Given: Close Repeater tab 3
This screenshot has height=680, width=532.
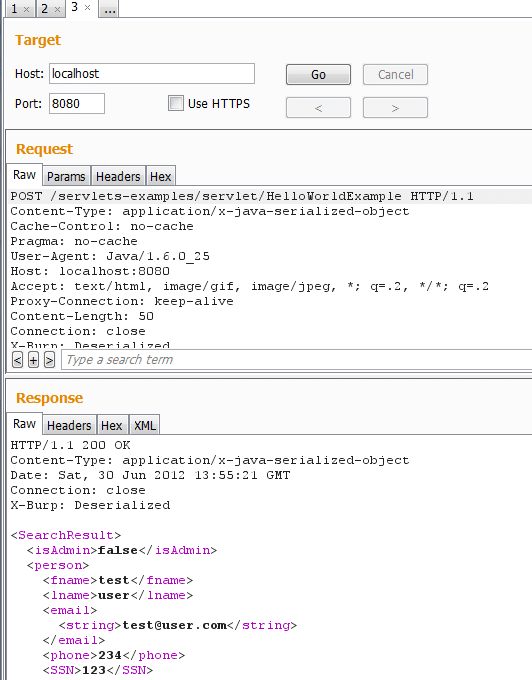Looking at the screenshot, I should [88, 7].
